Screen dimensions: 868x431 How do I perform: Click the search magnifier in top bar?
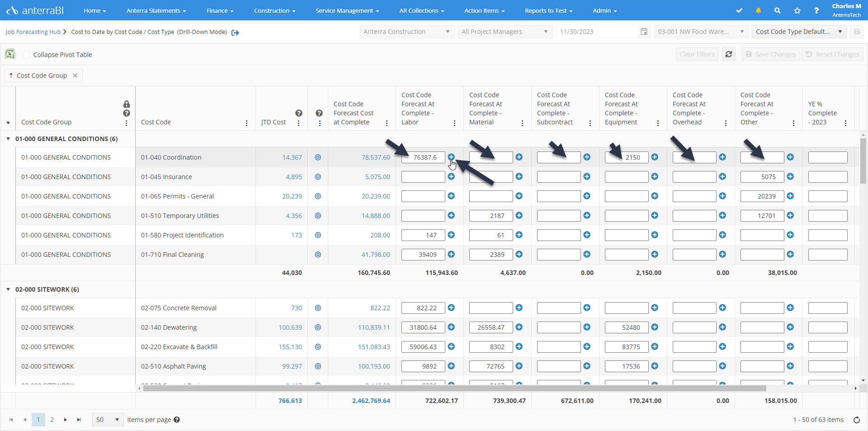click(777, 10)
